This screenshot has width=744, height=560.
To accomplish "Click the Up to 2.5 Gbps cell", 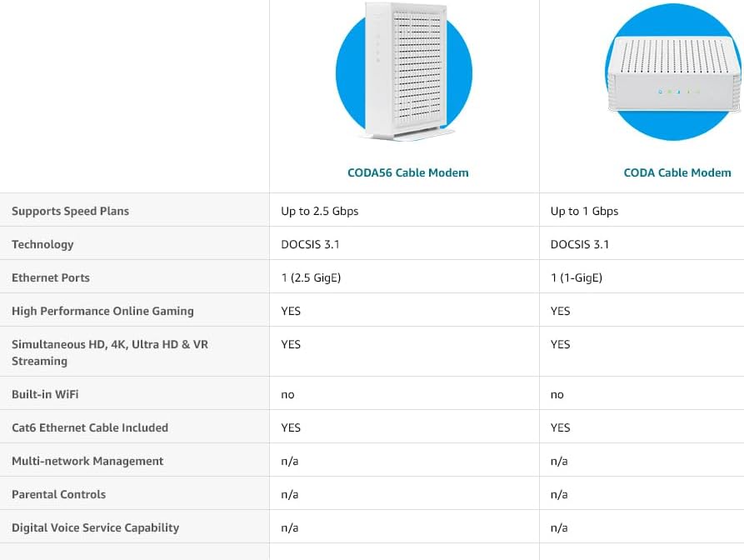I will pos(320,211).
